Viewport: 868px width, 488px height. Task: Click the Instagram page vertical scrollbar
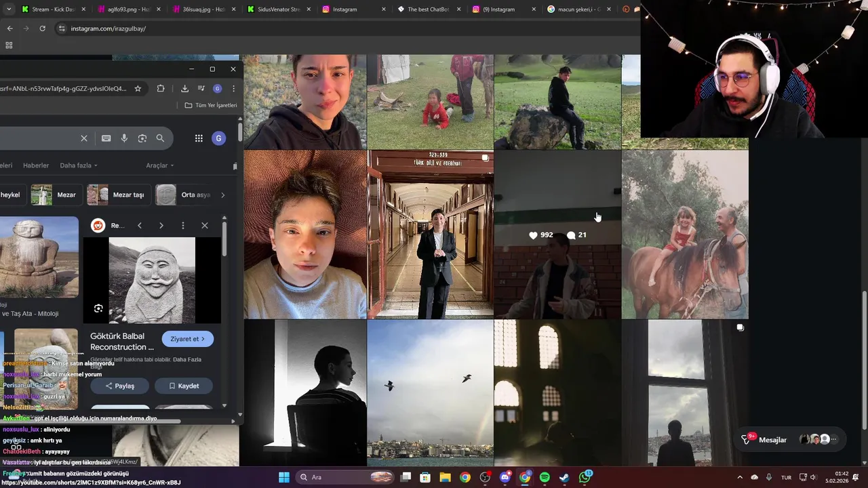point(863,359)
